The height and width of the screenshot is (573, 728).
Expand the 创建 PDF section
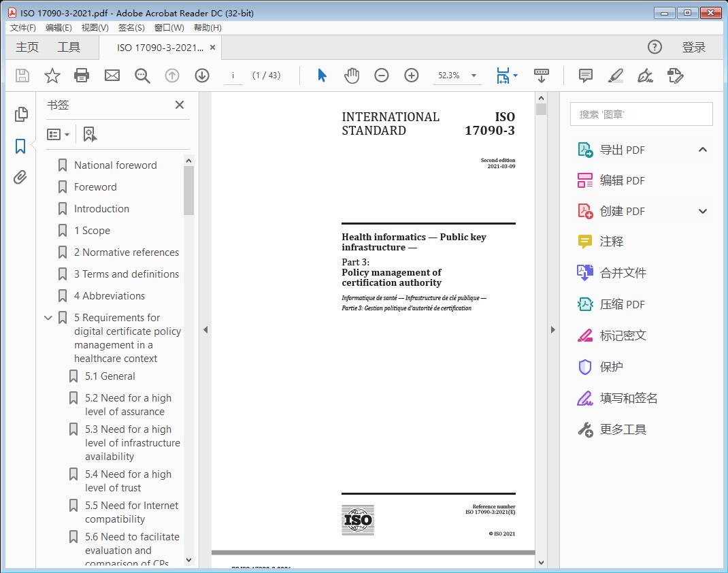703,211
